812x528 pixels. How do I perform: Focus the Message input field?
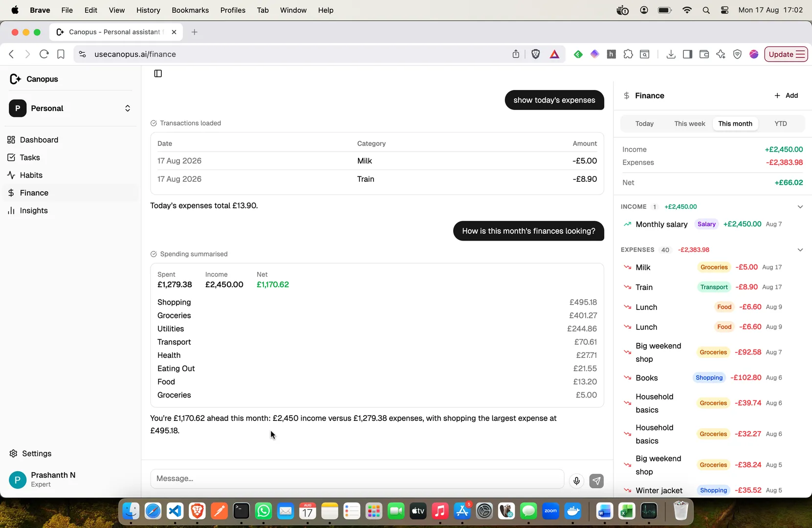click(357, 479)
